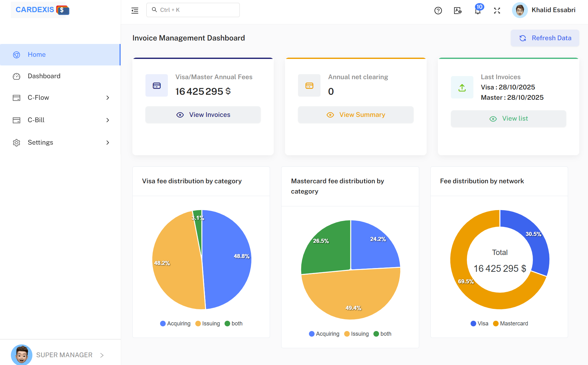Image resolution: width=588 pixels, height=365 pixels.
Task: Enter fullscreen with the expand arrows icon
Action: 497,10
